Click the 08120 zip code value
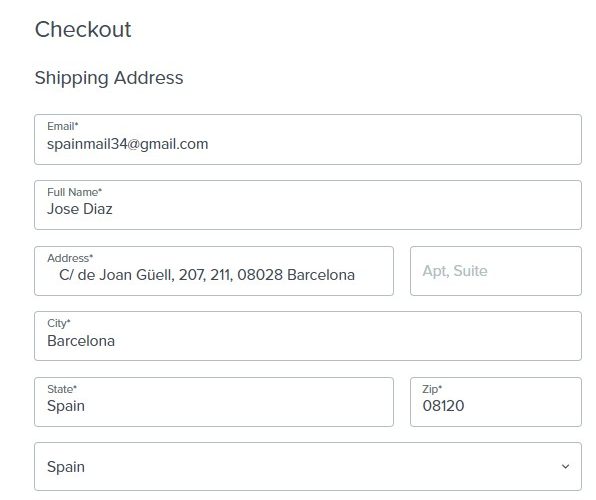 [x=443, y=406]
